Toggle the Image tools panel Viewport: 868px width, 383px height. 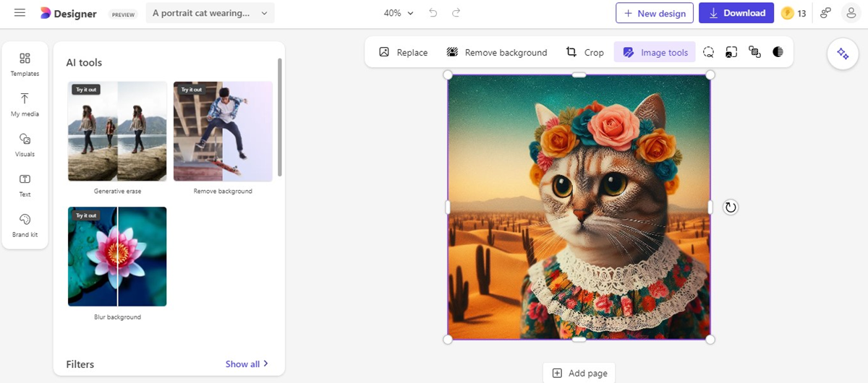click(x=655, y=52)
